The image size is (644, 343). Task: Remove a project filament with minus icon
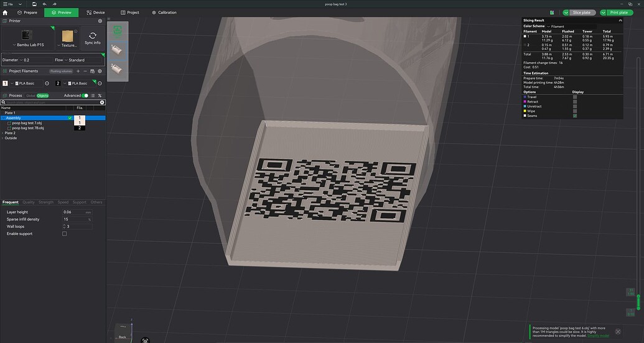point(85,71)
